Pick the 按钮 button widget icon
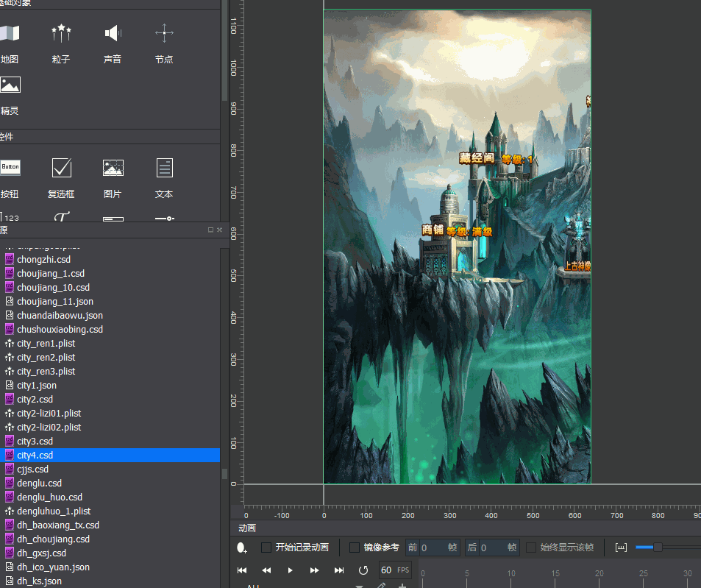 [10, 168]
